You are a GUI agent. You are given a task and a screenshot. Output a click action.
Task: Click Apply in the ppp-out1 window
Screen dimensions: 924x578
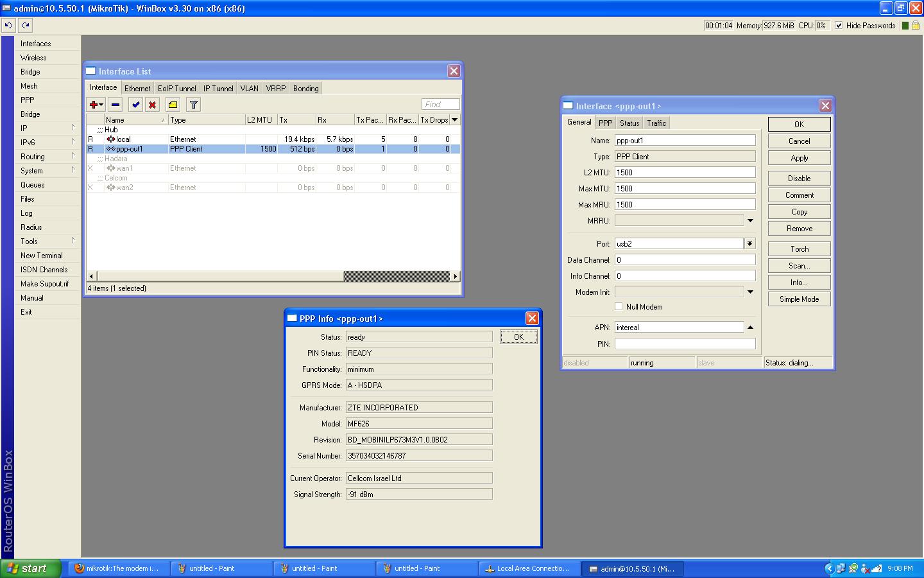point(800,158)
